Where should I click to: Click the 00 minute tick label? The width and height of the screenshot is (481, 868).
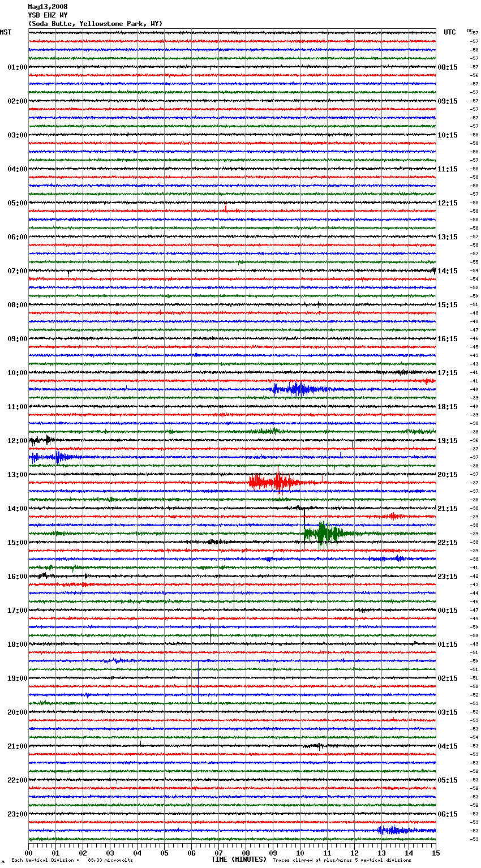pyautogui.click(x=29, y=853)
